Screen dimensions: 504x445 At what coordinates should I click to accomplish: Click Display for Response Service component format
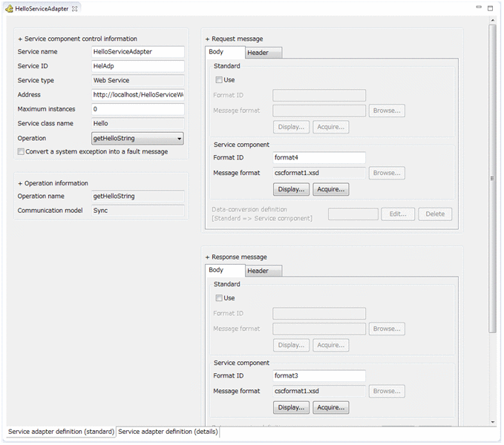tap(291, 407)
